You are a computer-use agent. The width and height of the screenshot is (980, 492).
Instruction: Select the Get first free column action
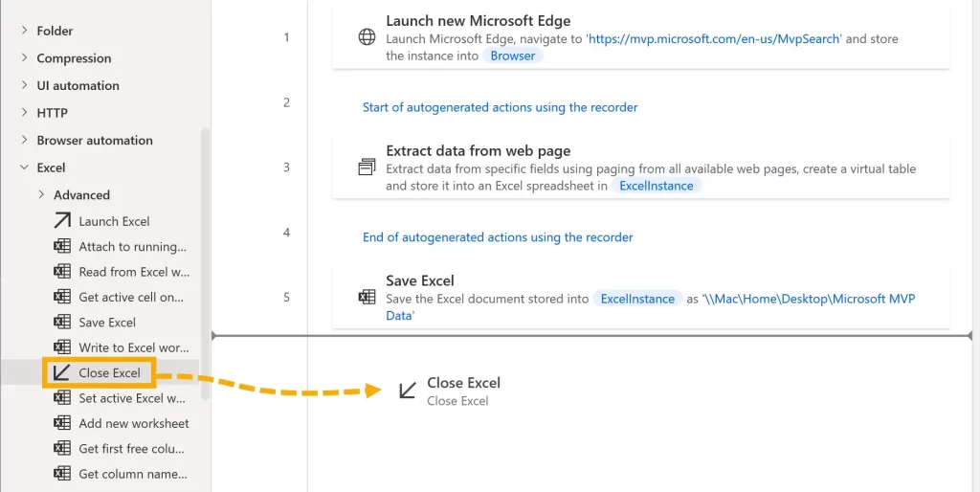coord(132,448)
